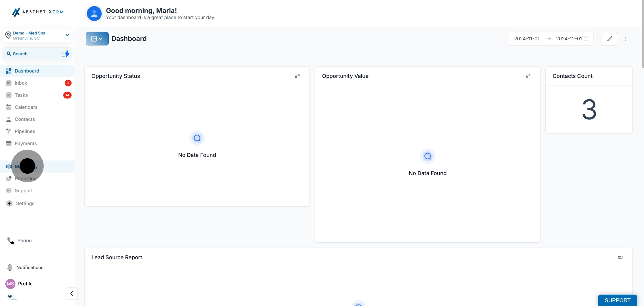Viewport: 644px width, 306px height.
Task: Open the dashboard layout switcher dropdown
Action: [x=97, y=39]
